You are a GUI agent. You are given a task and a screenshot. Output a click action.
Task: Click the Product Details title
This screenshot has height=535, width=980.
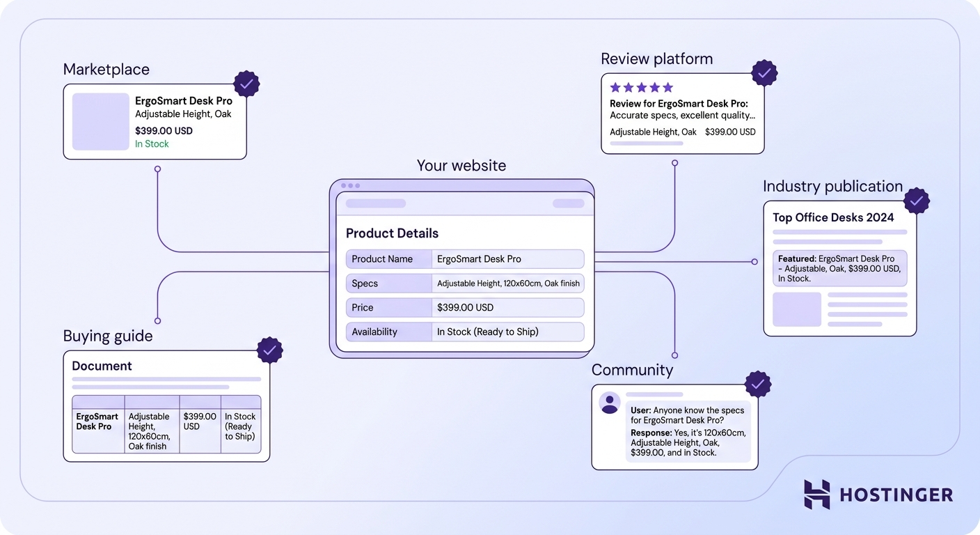pos(393,233)
